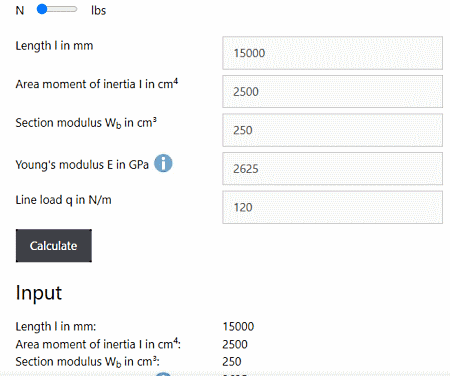The width and height of the screenshot is (450, 380).
Task: Select the N unit label
Action: click(20, 10)
